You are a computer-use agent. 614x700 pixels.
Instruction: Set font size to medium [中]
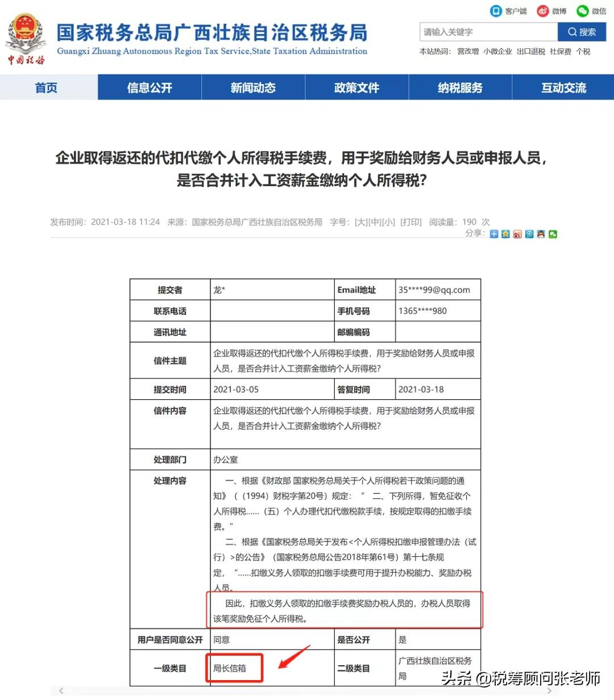[375, 222]
